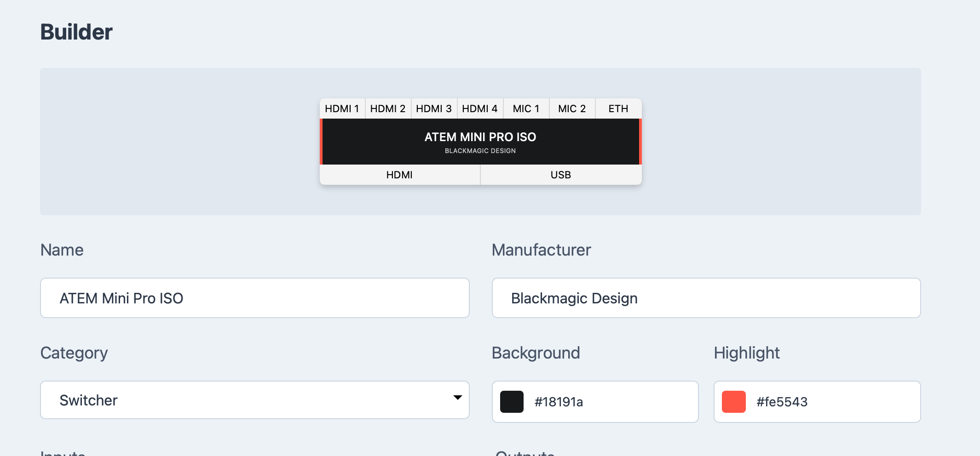Open the black Background color swatch
The height and width of the screenshot is (456, 980).
[x=512, y=402]
